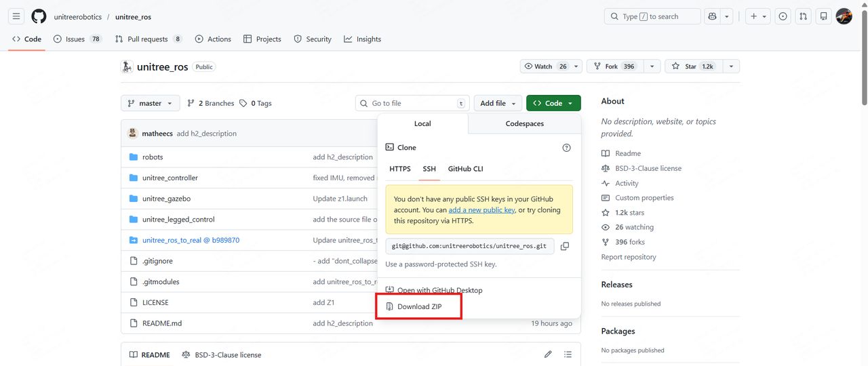Select the HTTPS clone option
Screen dimensions: 868x366
point(400,169)
